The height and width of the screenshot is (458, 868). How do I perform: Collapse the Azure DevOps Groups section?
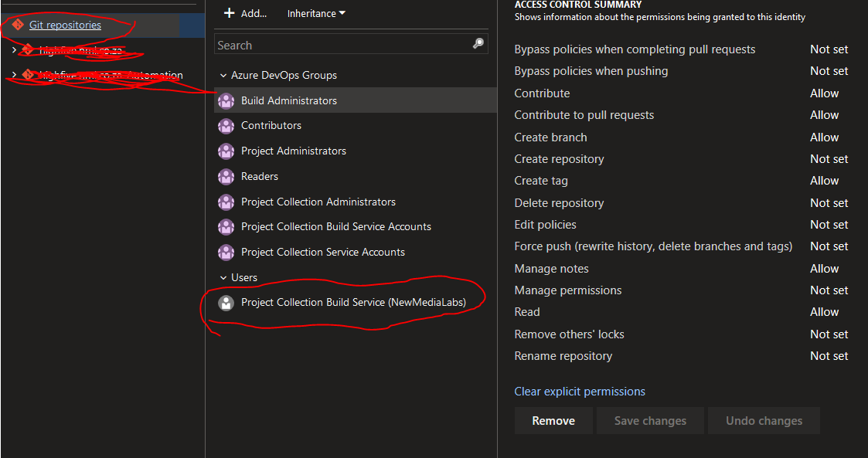point(223,76)
